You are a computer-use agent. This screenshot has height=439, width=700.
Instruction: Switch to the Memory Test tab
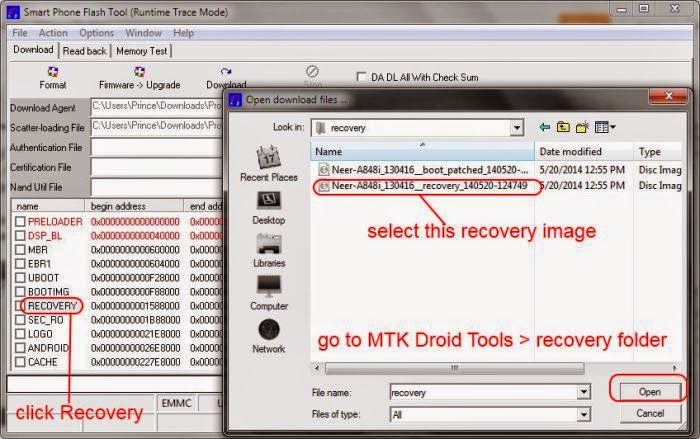click(x=142, y=51)
